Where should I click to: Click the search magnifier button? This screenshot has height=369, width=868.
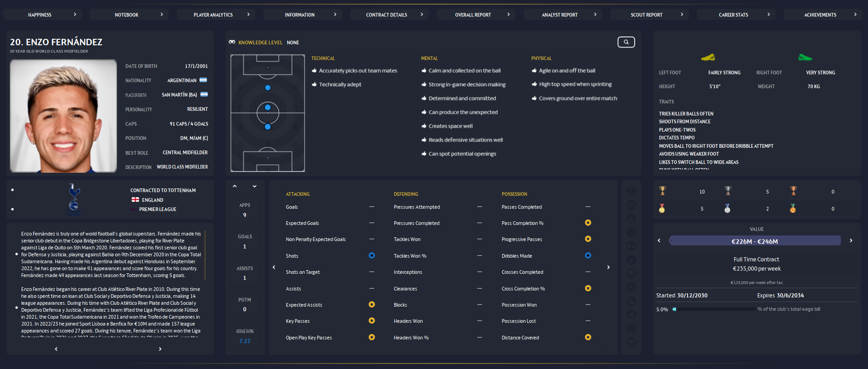(626, 42)
